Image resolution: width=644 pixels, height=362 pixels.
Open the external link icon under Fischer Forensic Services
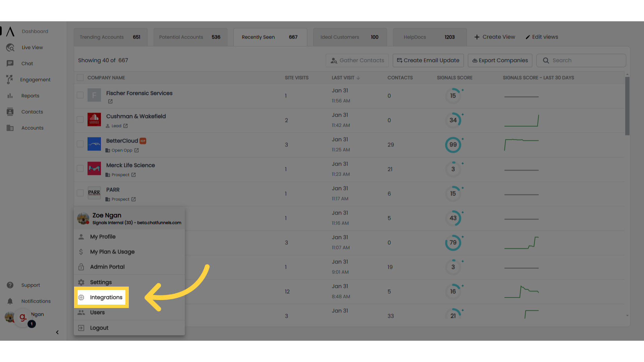tap(110, 102)
